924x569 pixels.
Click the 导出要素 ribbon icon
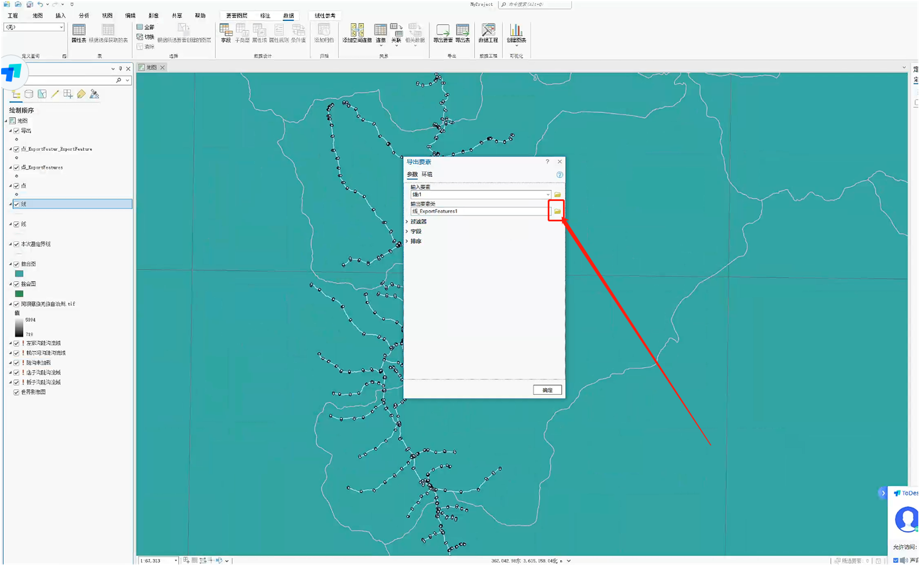(x=443, y=33)
